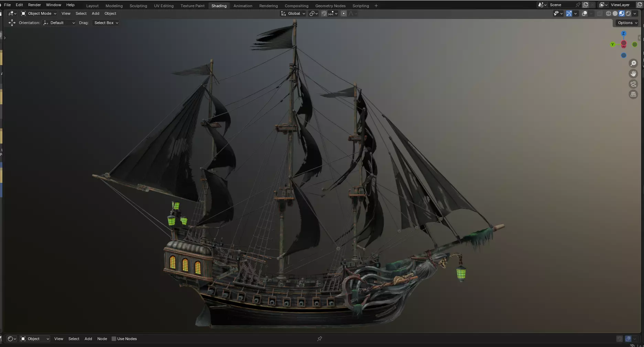Open the Help menu
644x347 pixels.
pyautogui.click(x=71, y=5)
